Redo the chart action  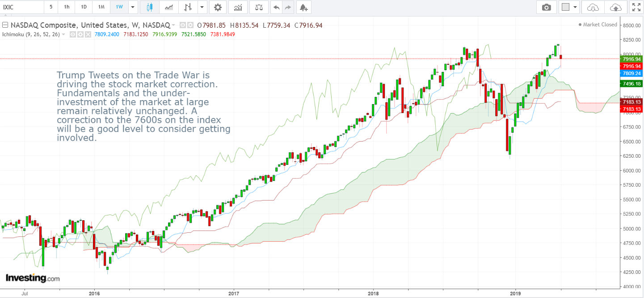288,7
